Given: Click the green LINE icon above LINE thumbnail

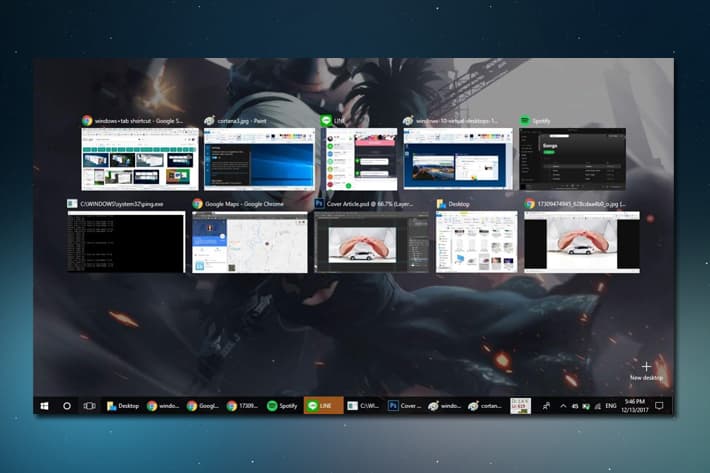Looking at the screenshot, I should 326,120.
